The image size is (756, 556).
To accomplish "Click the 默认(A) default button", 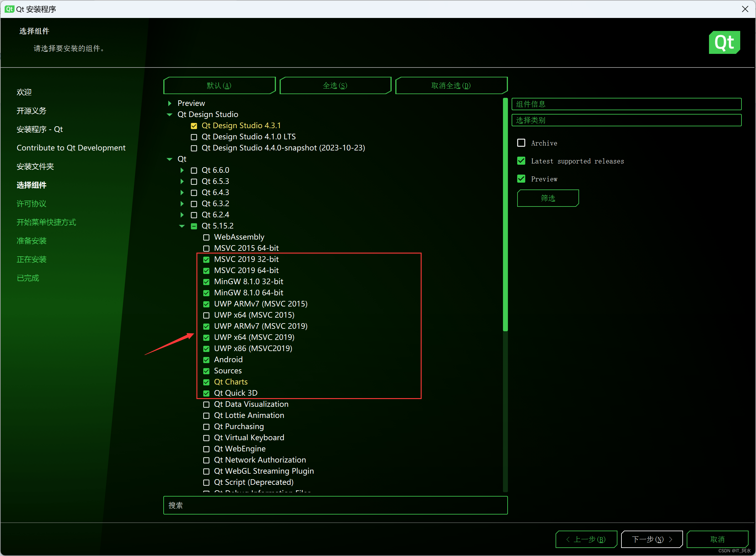I will click(x=219, y=85).
